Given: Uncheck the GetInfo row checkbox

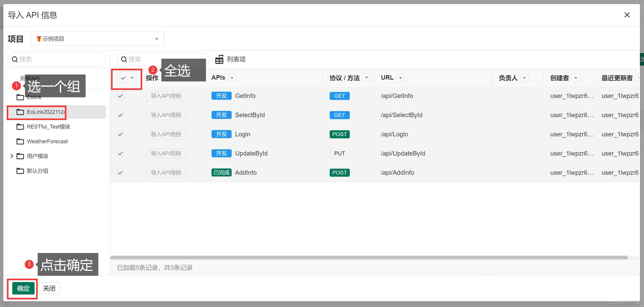Looking at the screenshot, I should [120, 96].
